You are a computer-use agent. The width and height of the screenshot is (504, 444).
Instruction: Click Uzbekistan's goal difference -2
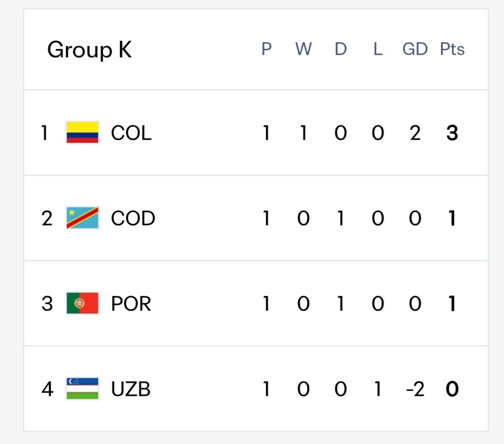[415, 389]
